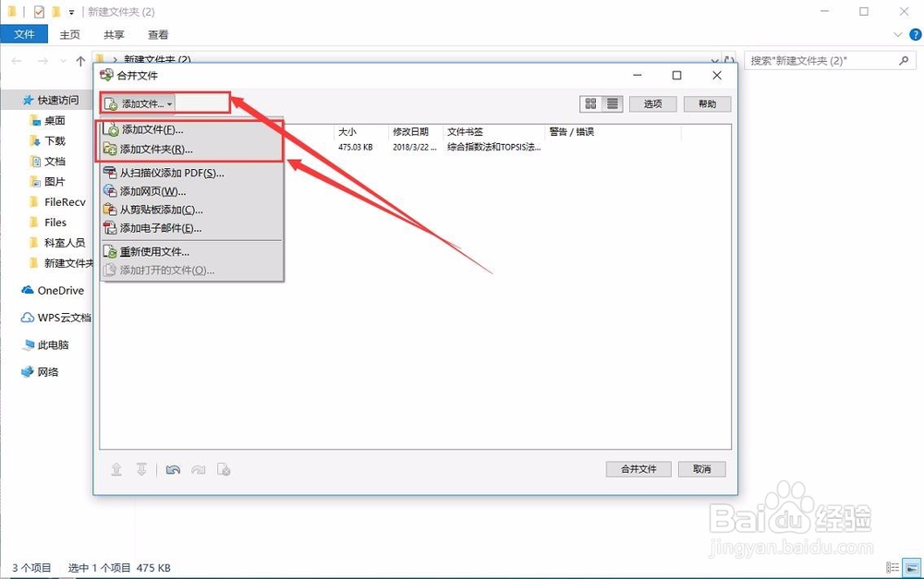This screenshot has height=579, width=924.
Task: Click the email icon beside 添加电子邮件
Action: pyautogui.click(x=110, y=227)
